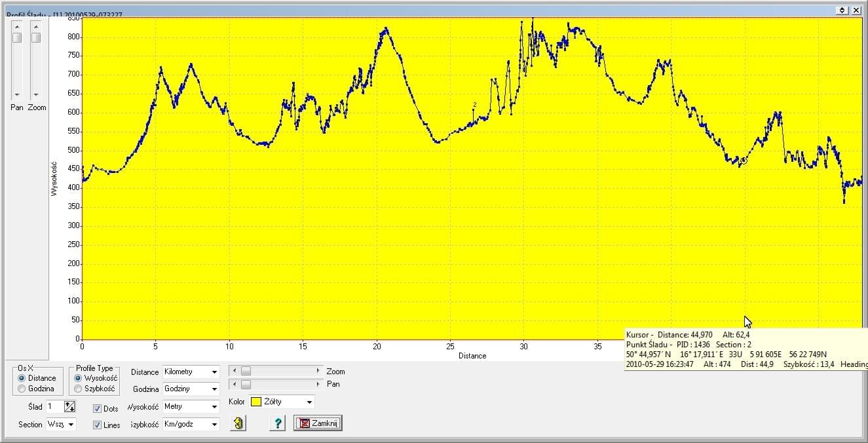Image resolution: width=868 pixels, height=443 pixels.
Task: Select Szybkość profile type radio button
Action: pos(79,389)
